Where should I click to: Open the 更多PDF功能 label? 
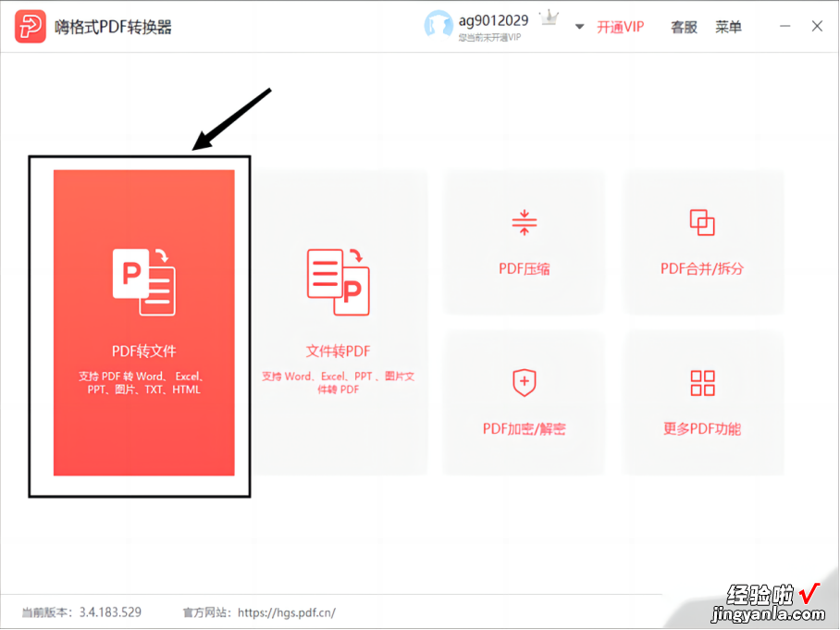(x=702, y=428)
